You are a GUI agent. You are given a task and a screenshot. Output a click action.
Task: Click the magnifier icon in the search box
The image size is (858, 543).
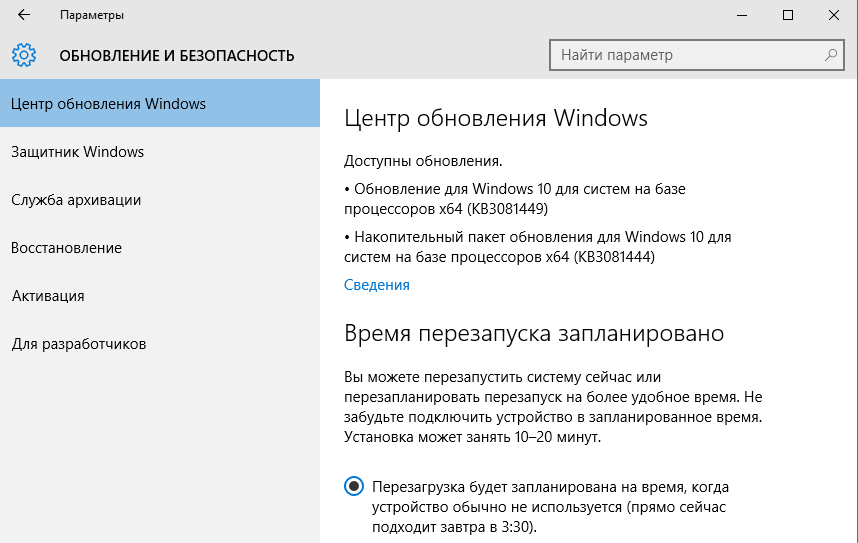point(830,55)
